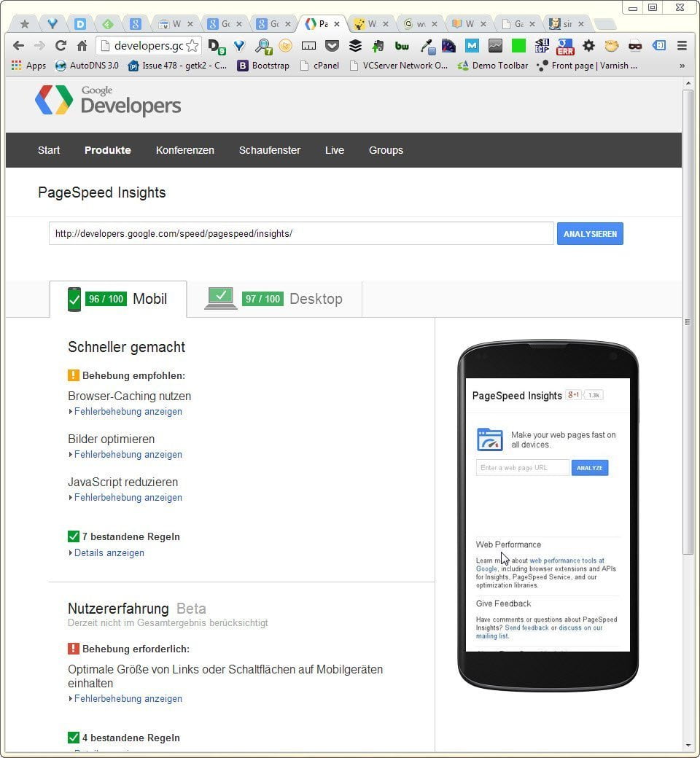Click the SEO ECP extension icon
Viewport: 700px width, 758px height.
542,46
